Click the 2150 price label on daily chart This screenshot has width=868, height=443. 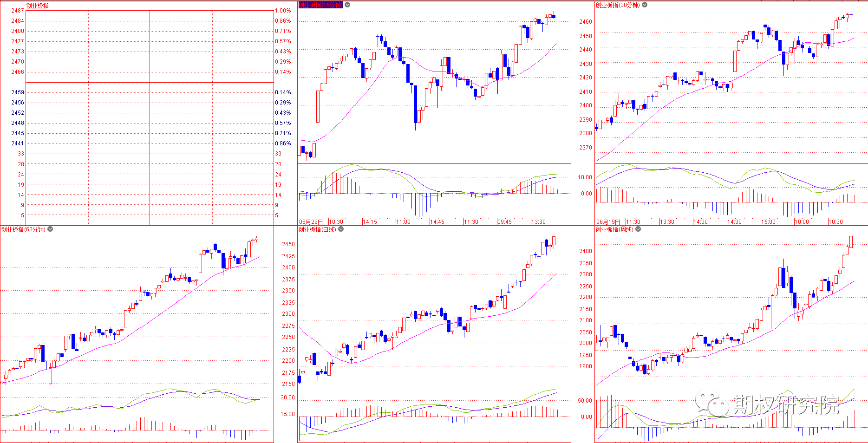[x=288, y=384]
